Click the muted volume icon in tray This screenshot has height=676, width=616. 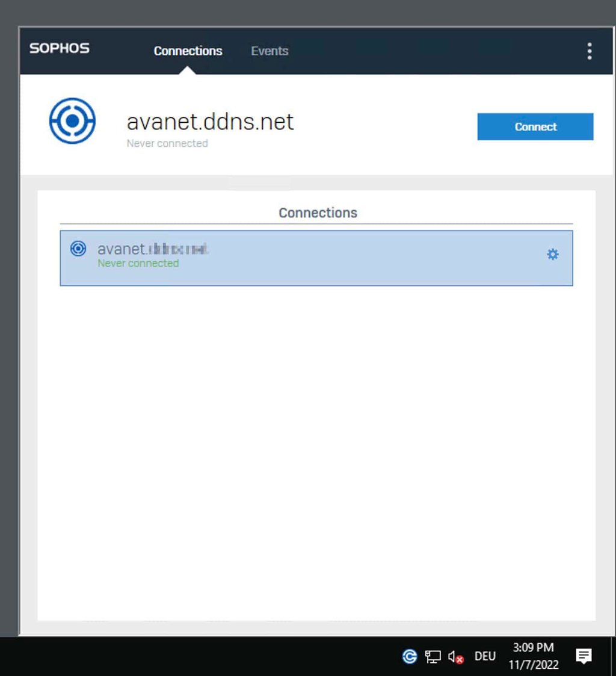pyautogui.click(x=456, y=657)
